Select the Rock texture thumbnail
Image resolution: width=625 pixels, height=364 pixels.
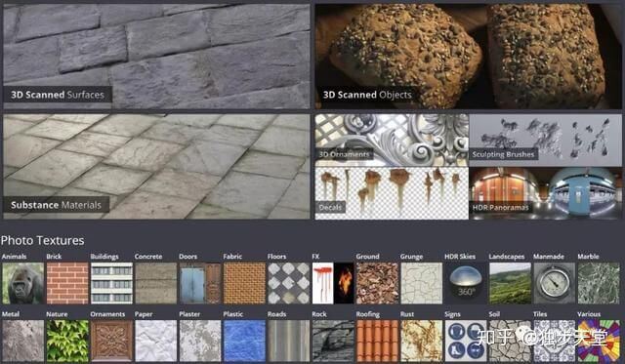point(333,342)
